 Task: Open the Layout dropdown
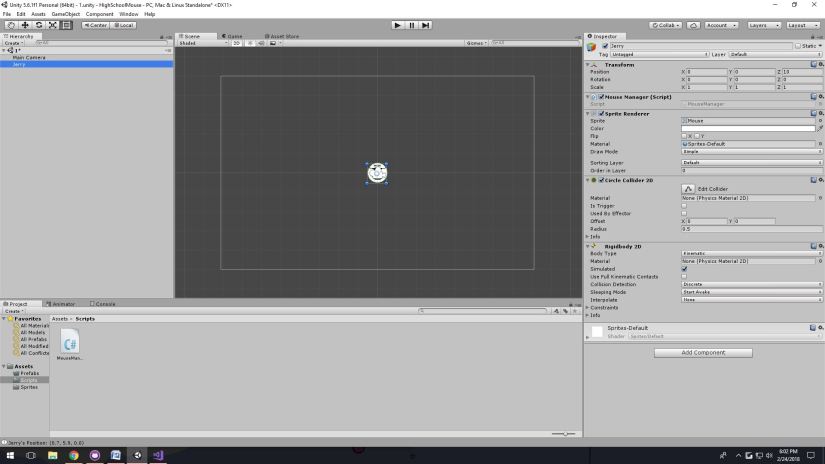(802, 25)
